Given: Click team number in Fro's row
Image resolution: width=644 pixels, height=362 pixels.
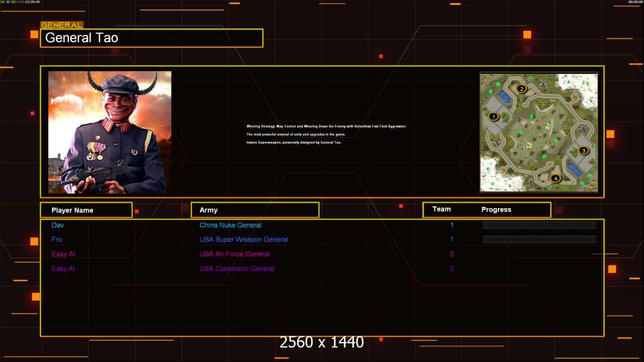Looking at the screenshot, I should (452, 240).
